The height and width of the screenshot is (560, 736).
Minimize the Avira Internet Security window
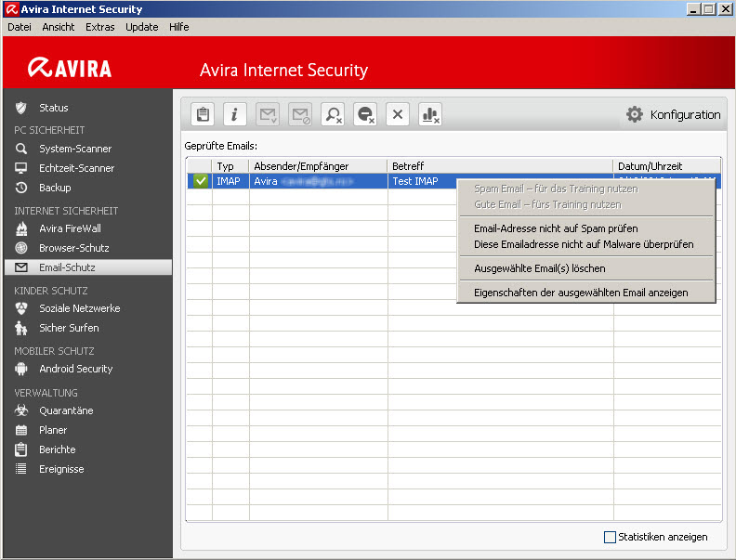coord(693,9)
